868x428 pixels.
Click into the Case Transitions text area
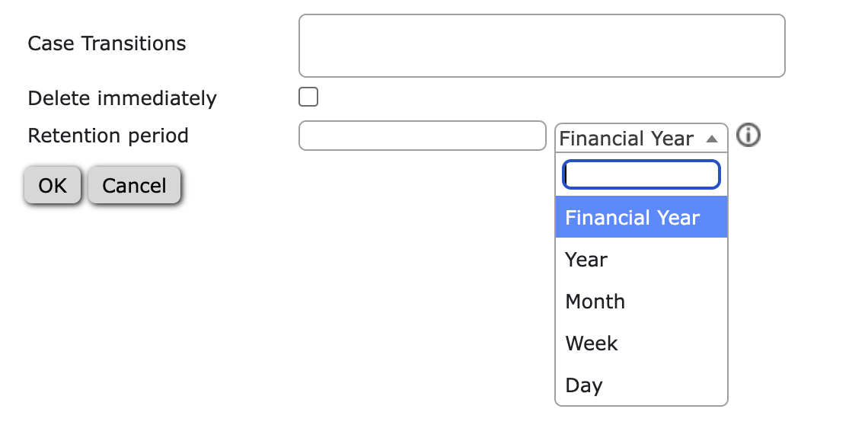tap(542, 46)
